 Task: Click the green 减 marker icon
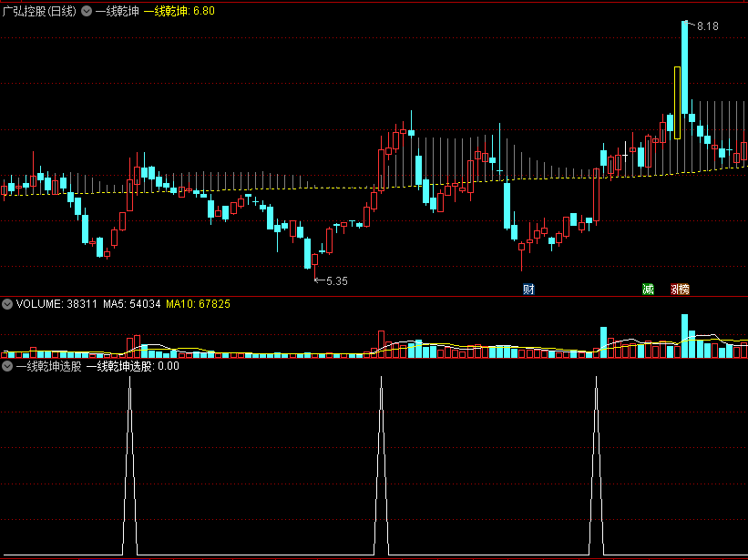pos(648,289)
